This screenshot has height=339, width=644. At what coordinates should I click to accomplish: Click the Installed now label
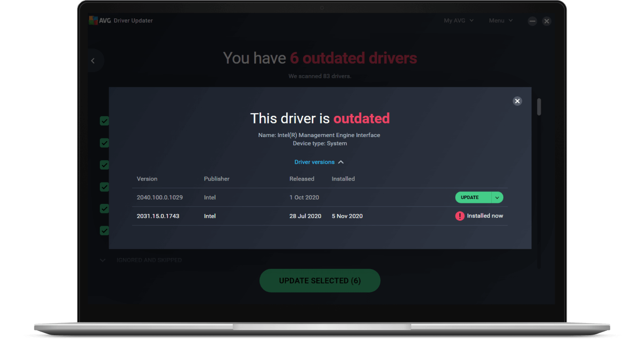(484, 216)
